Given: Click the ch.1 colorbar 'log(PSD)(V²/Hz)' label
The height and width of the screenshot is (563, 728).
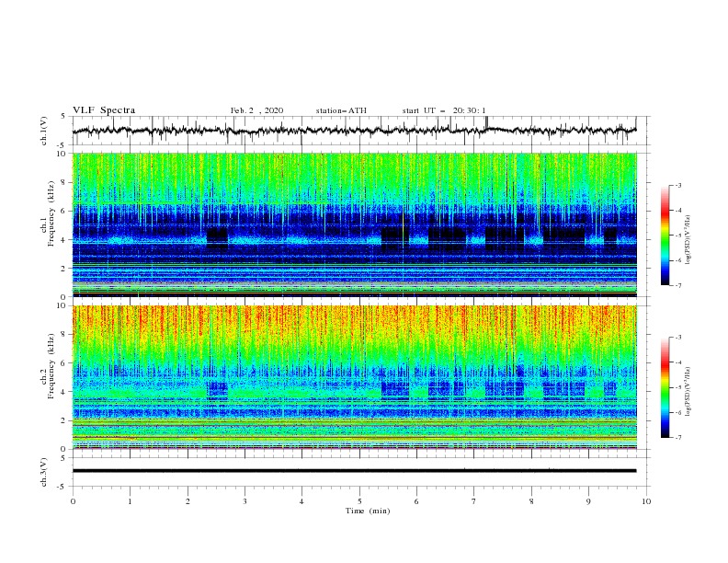Looking at the screenshot, I should point(689,240).
